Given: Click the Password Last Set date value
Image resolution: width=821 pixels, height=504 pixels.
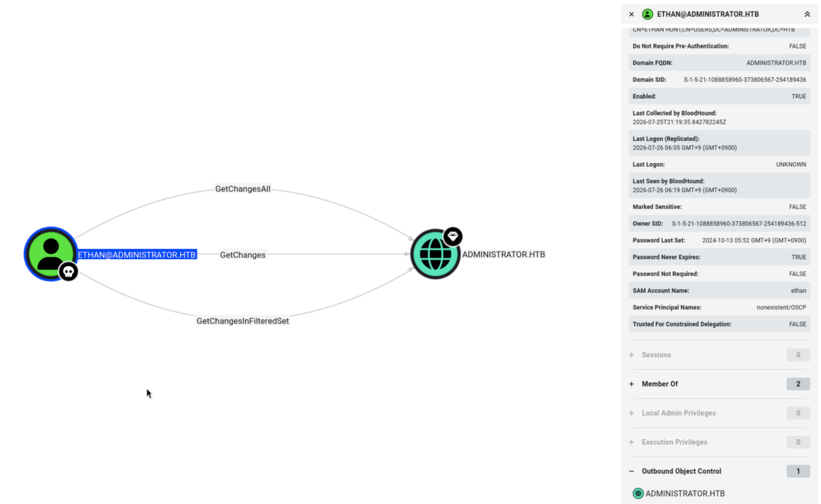Looking at the screenshot, I should 754,241.
